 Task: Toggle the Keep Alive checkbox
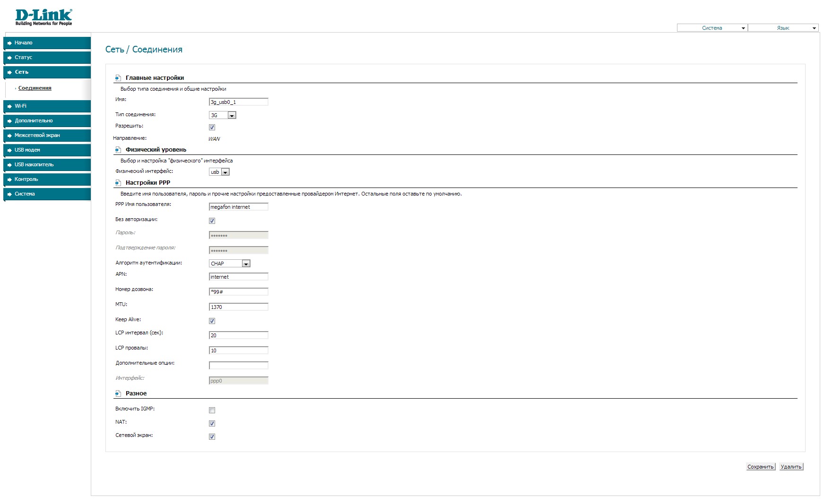(x=212, y=321)
